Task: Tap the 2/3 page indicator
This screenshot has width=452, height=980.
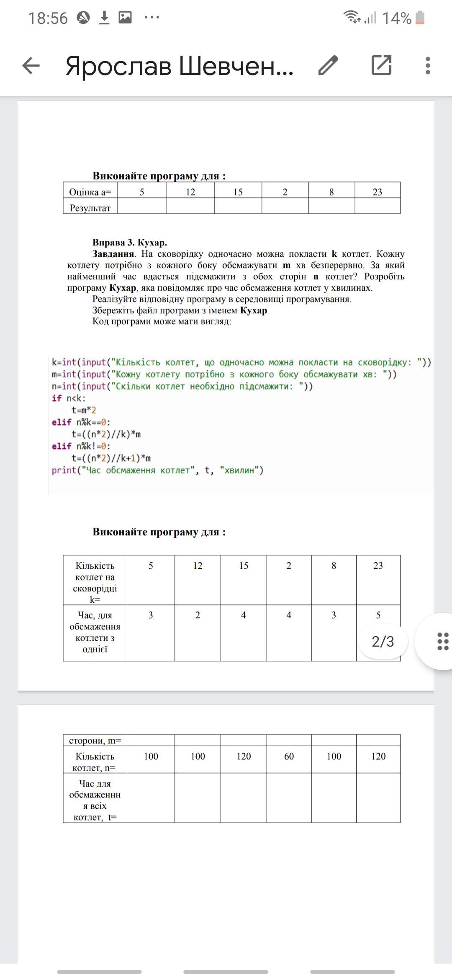Action: click(383, 641)
